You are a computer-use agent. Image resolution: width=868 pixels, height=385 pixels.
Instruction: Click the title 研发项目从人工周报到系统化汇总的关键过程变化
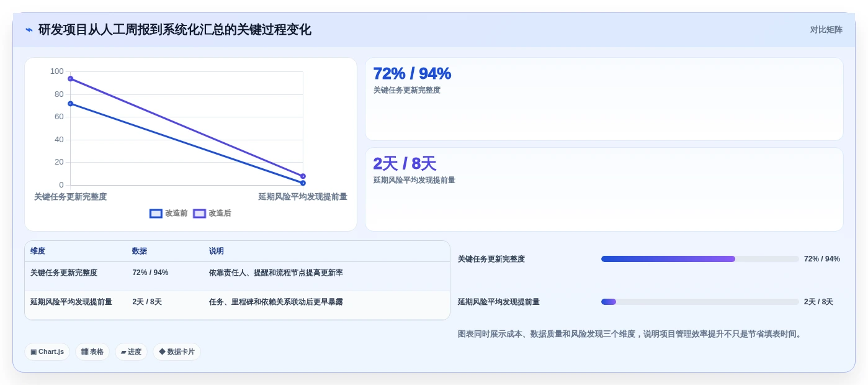point(175,30)
